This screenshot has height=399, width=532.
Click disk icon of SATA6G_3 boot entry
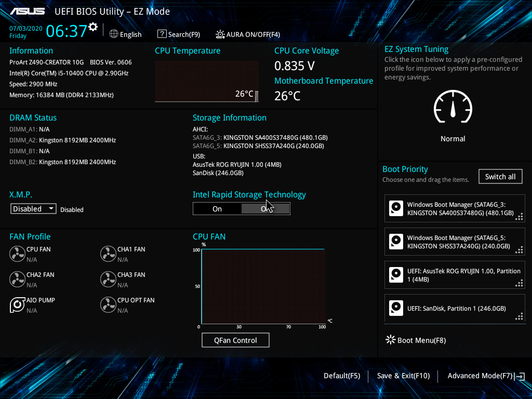396,208
